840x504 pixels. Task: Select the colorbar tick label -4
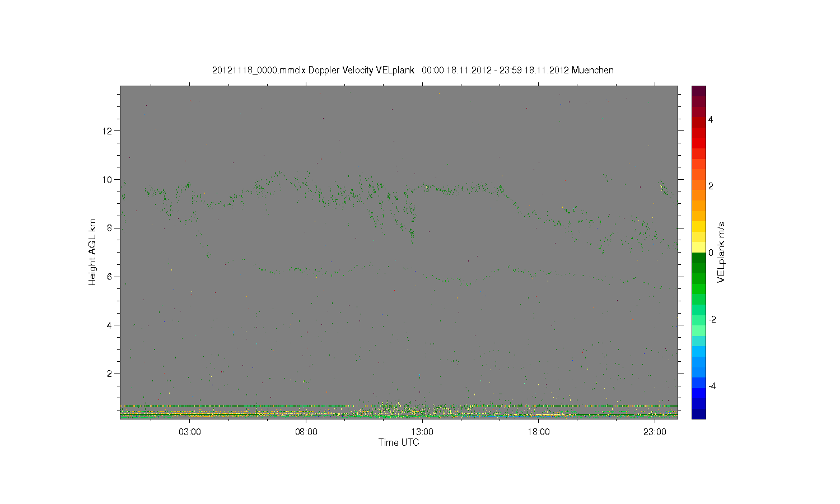coord(712,386)
